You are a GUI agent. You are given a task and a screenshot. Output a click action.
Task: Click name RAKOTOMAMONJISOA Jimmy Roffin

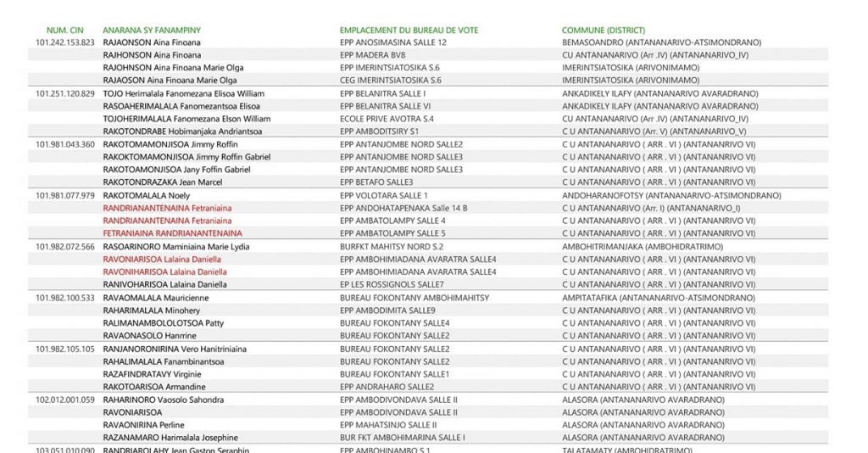coord(170,144)
